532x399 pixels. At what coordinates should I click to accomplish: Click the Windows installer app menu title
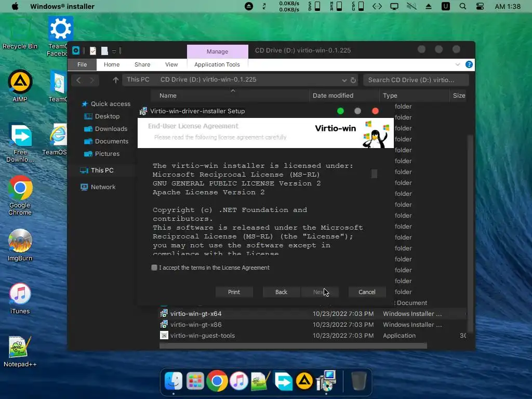coord(62,6)
